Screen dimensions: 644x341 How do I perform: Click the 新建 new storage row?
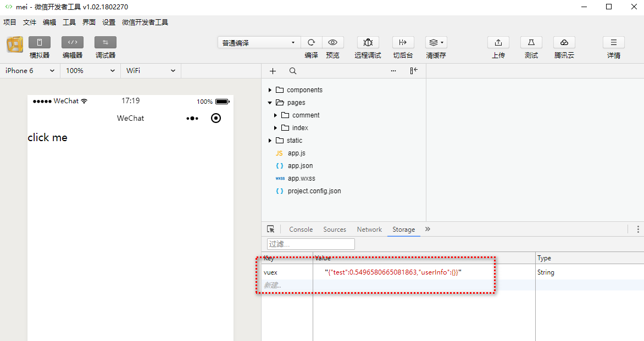273,285
